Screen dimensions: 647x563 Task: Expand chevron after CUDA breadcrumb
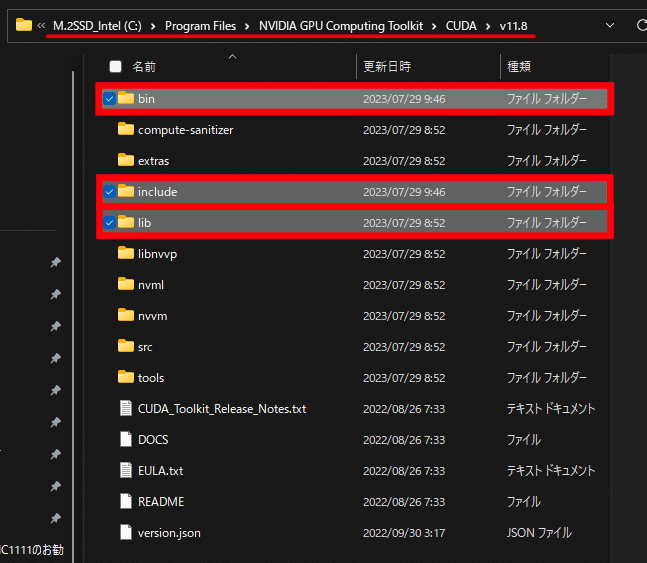click(488, 26)
